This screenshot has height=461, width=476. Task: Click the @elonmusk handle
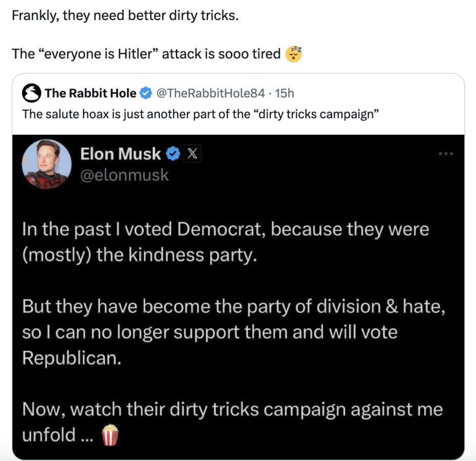coord(124,175)
